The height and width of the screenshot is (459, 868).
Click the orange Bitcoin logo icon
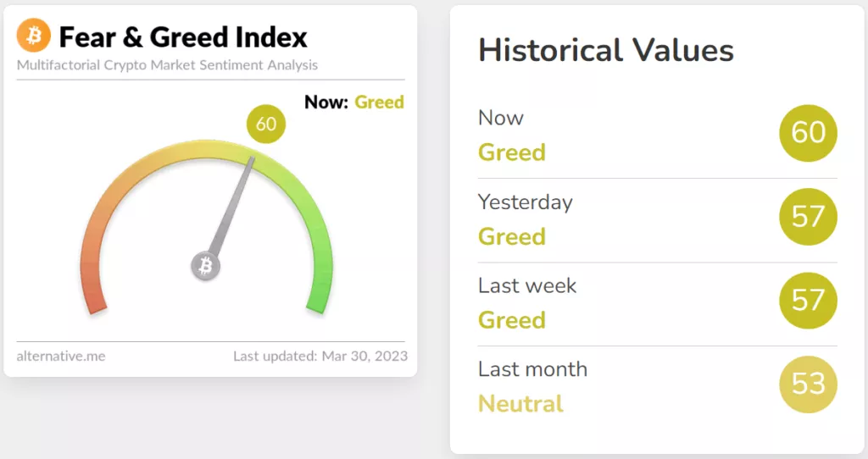(x=33, y=35)
